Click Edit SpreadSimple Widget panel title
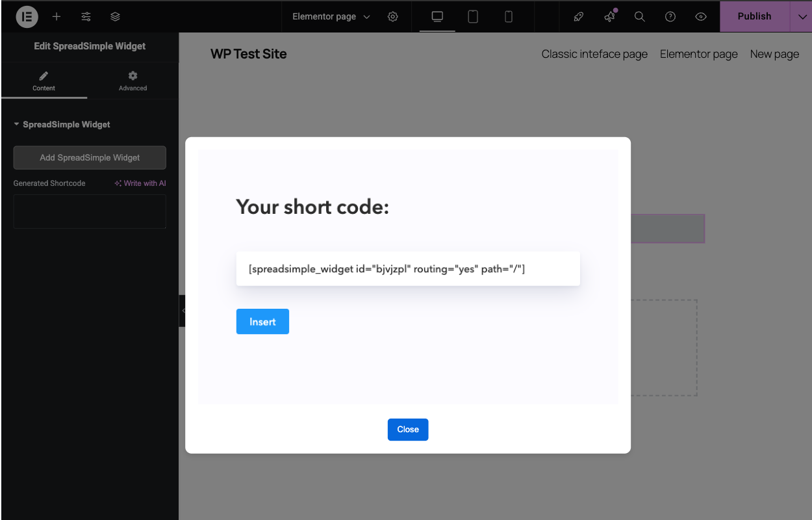The image size is (812, 520). tap(90, 46)
